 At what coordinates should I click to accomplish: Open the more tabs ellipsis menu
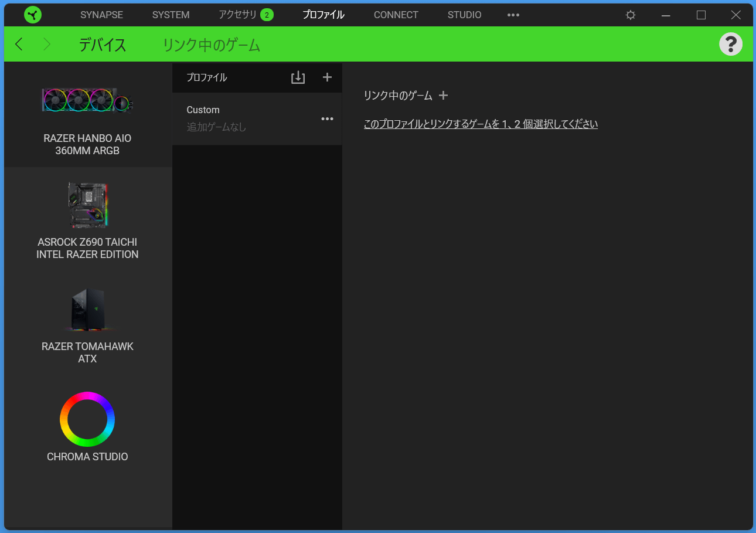coord(513,15)
